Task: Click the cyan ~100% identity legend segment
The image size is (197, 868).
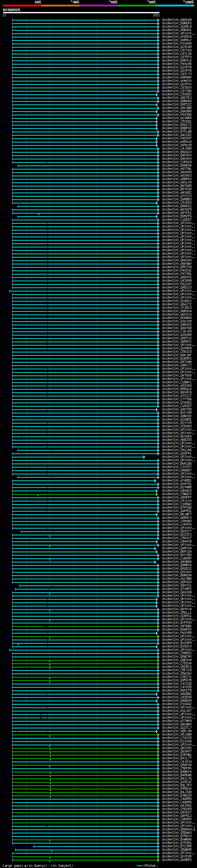Action: pyautogui.click(x=175, y=6)
